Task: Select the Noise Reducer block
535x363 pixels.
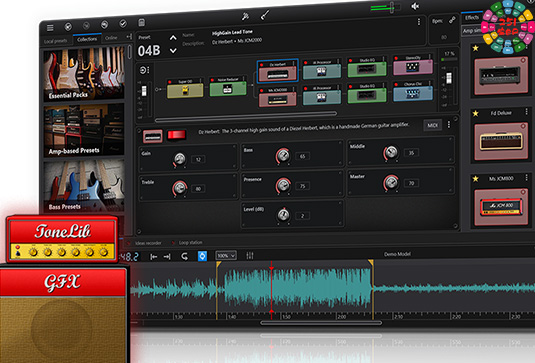Action: pyautogui.click(x=228, y=86)
